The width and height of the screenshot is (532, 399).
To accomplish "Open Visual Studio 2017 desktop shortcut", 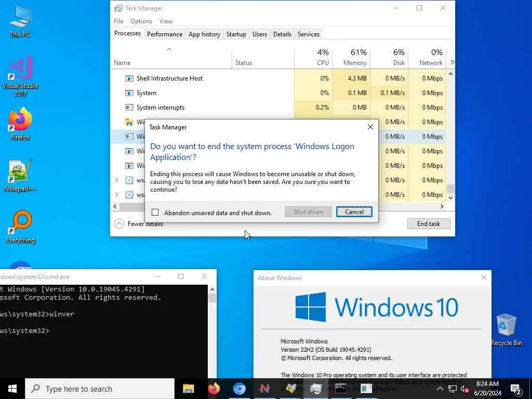I will tap(20, 76).
